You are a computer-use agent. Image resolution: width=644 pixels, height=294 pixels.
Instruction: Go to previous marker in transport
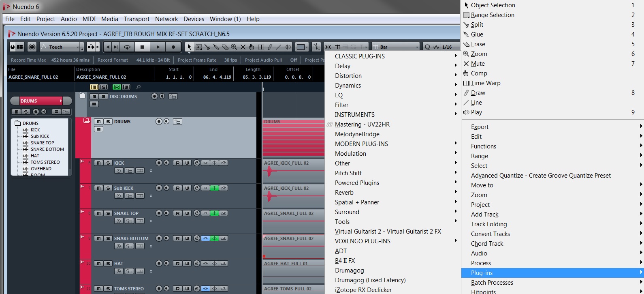107,47
